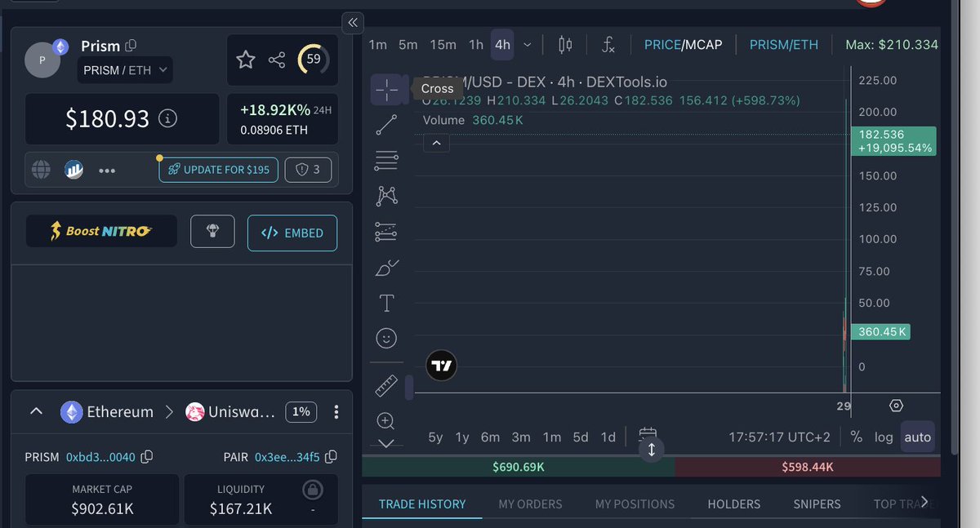Share the Prism pair
This screenshot has height=528, width=980.
pos(277,60)
